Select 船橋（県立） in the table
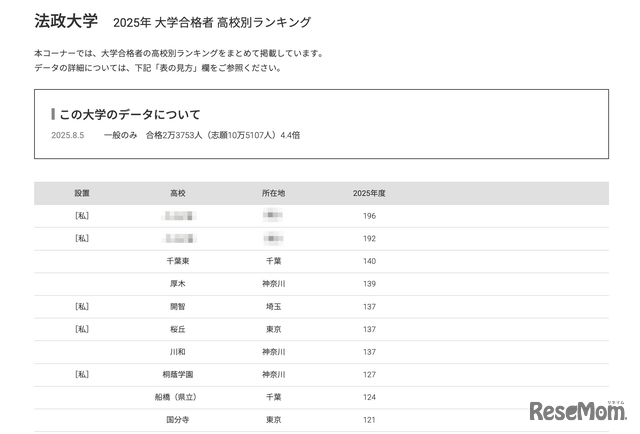This screenshot has width=640, height=434. [177, 397]
